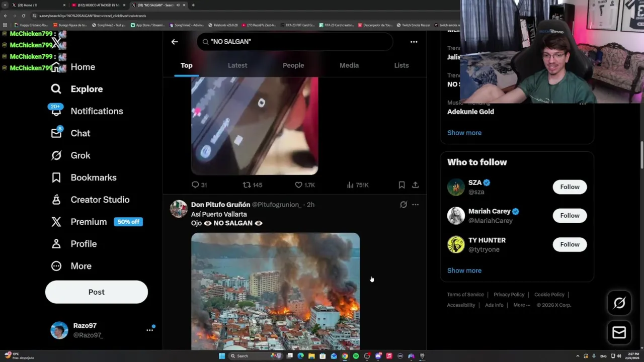This screenshot has width=644, height=362.
Task: Repost the post with 145 reposts
Action: (x=253, y=185)
